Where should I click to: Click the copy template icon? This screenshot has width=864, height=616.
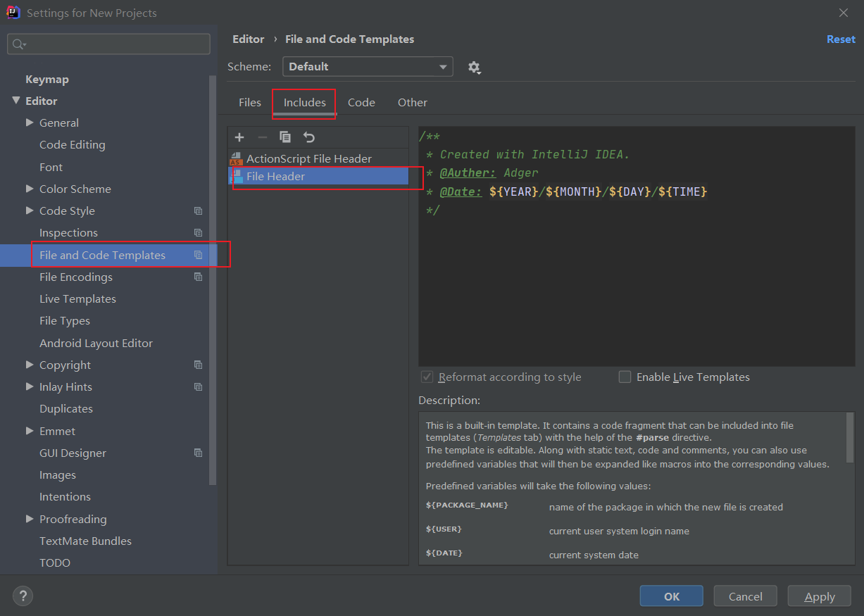[285, 137]
